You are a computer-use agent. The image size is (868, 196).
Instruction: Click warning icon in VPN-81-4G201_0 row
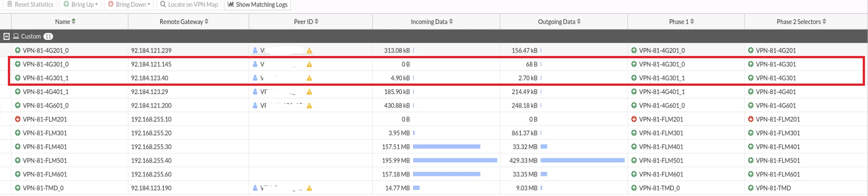(x=310, y=51)
